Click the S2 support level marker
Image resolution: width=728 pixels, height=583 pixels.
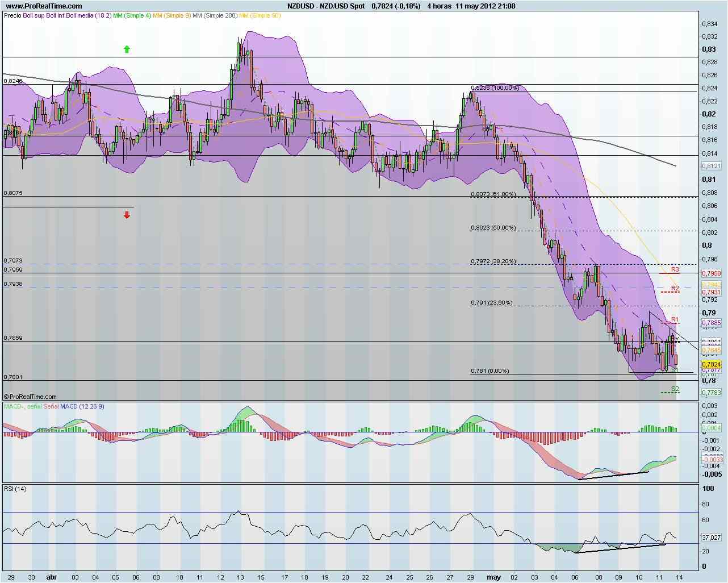pos(674,388)
